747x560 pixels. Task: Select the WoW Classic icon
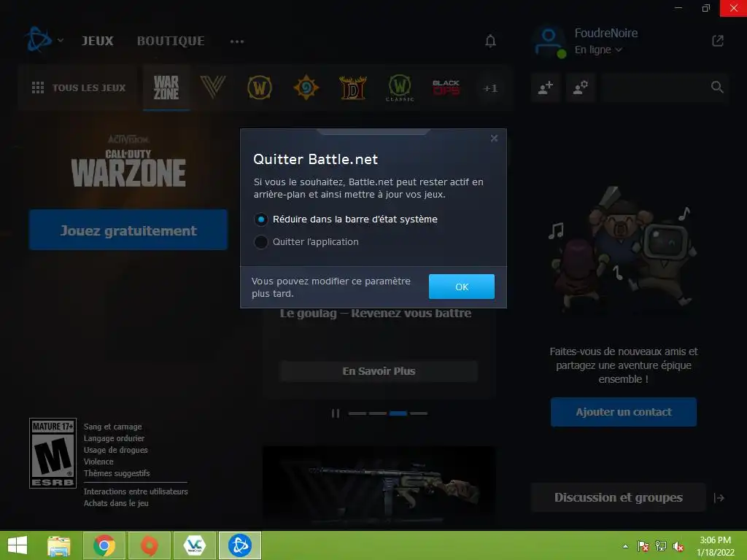400,88
